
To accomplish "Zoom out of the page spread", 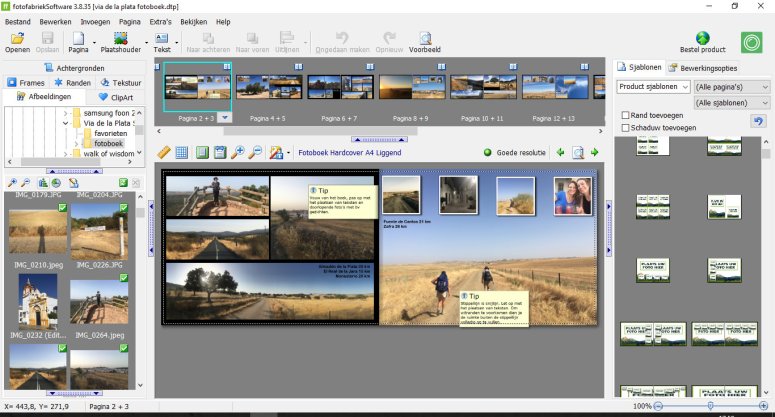I will click(255, 153).
